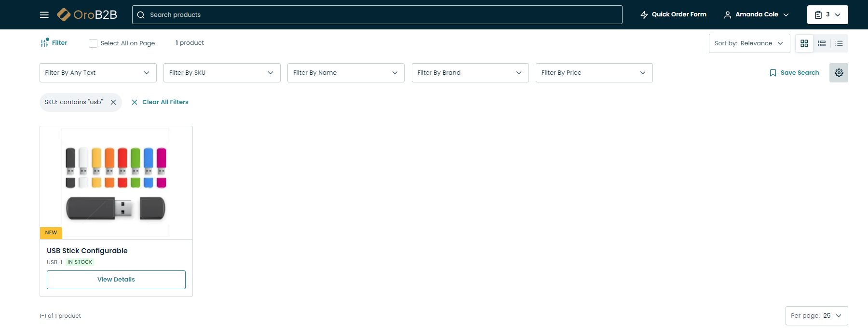This screenshot has height=336, width=868.
Task: Click View Details for USB Stick
Action: tap(116, 280)
